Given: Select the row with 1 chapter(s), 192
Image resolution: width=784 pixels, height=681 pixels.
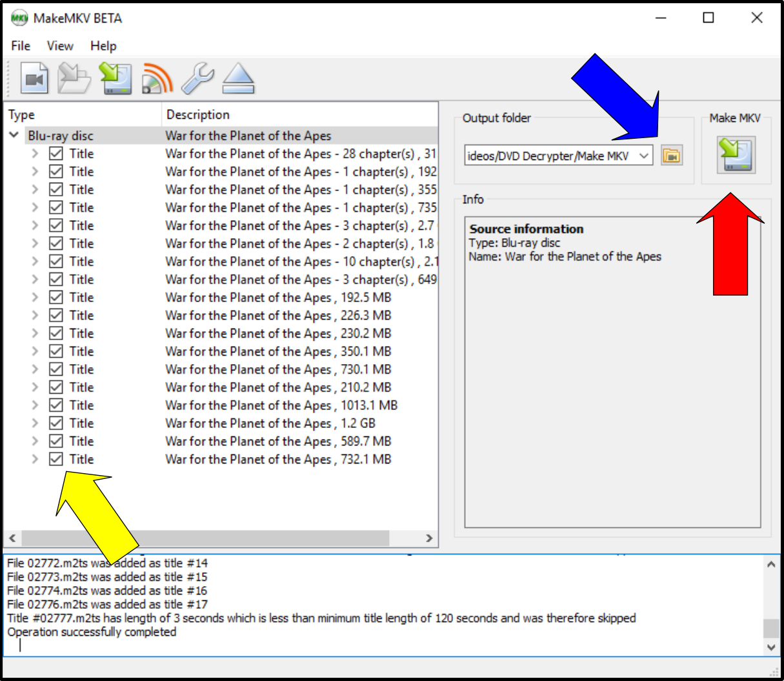Looking at the screenshot, I should 221,172.
